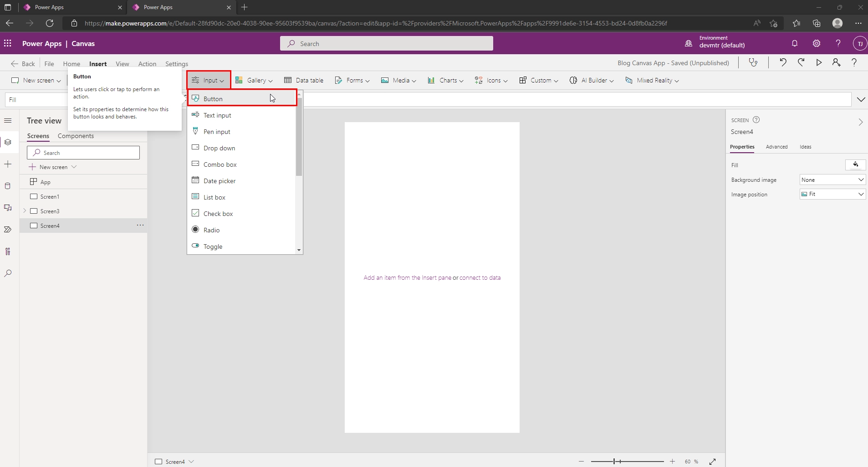Open Background image None dropdown
This screenshot has height=467, width=868.
coord(832,180)
